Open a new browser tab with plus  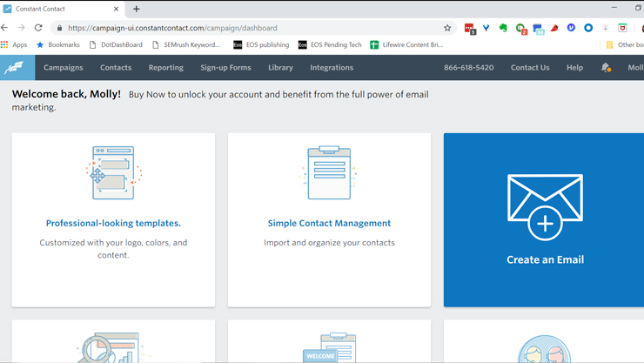click(137, 9)
